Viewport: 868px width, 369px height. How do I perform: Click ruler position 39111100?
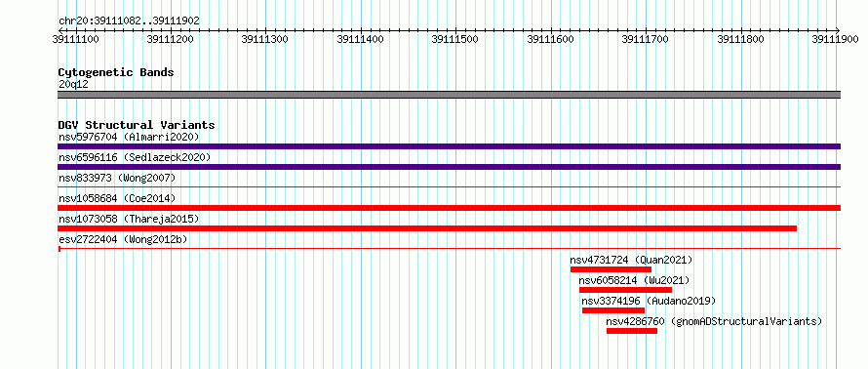(75, 39)
